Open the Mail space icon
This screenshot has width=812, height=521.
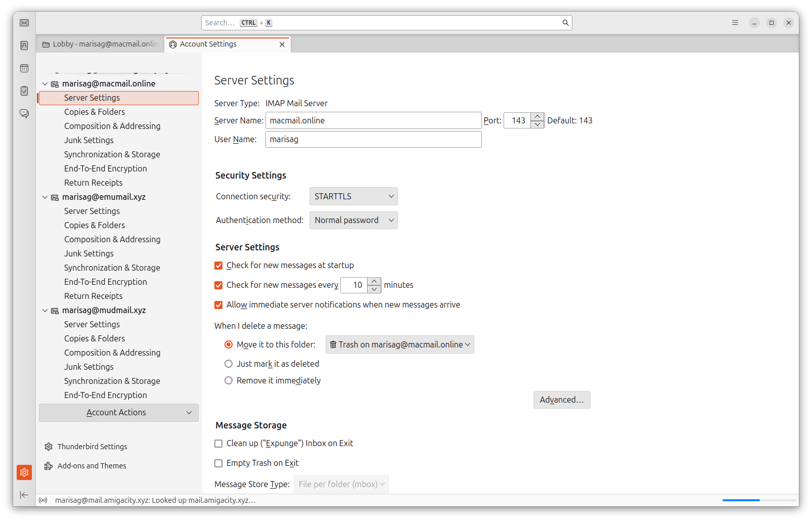tap(24, 23)
